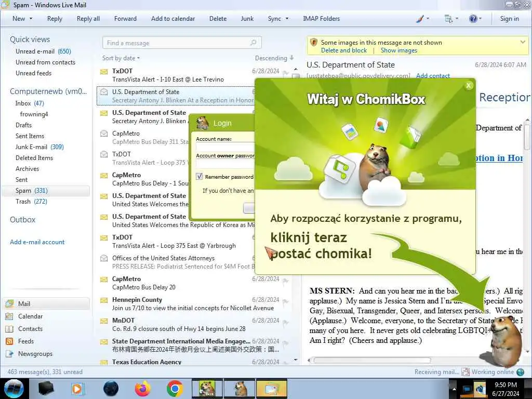532x399 pixels.
Task: Click Reply in the toolbar
Action: click(55, 19)
